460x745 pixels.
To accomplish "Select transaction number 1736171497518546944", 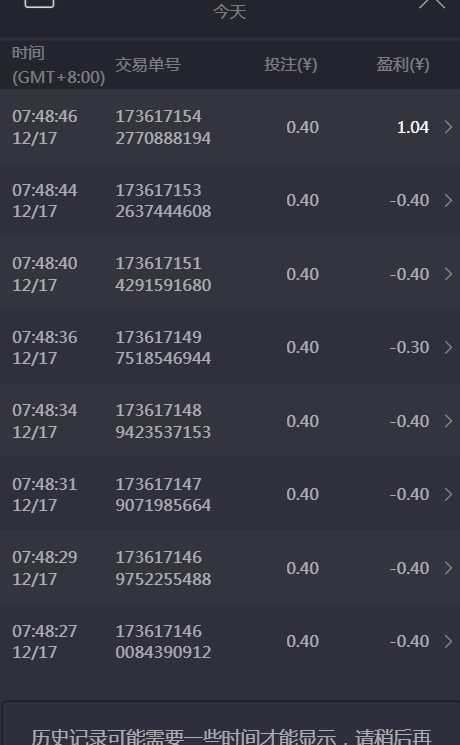I will [163, 347].
